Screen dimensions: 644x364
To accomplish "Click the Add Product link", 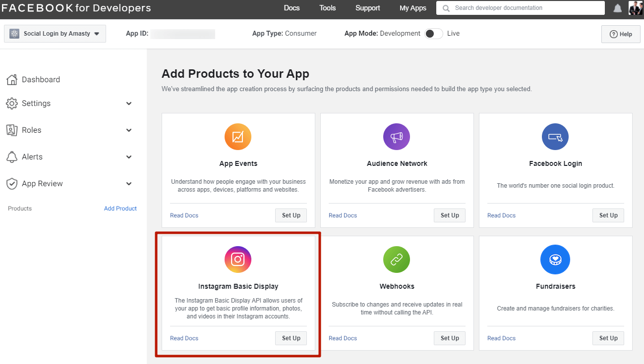I will point(120,208).
